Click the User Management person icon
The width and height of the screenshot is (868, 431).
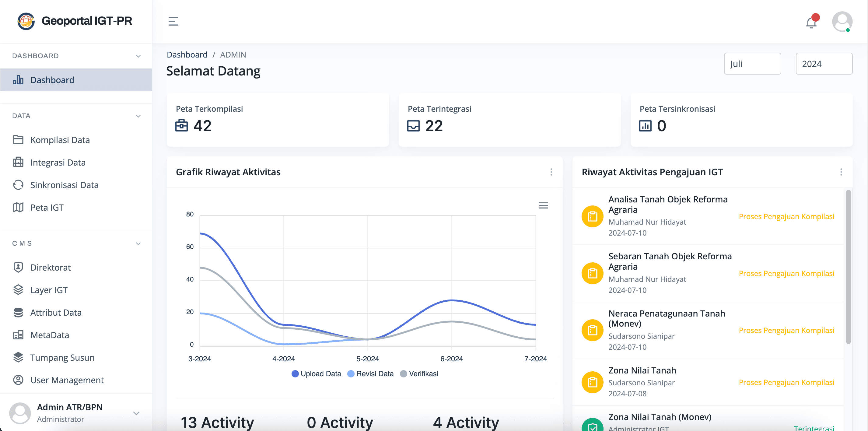18,380
